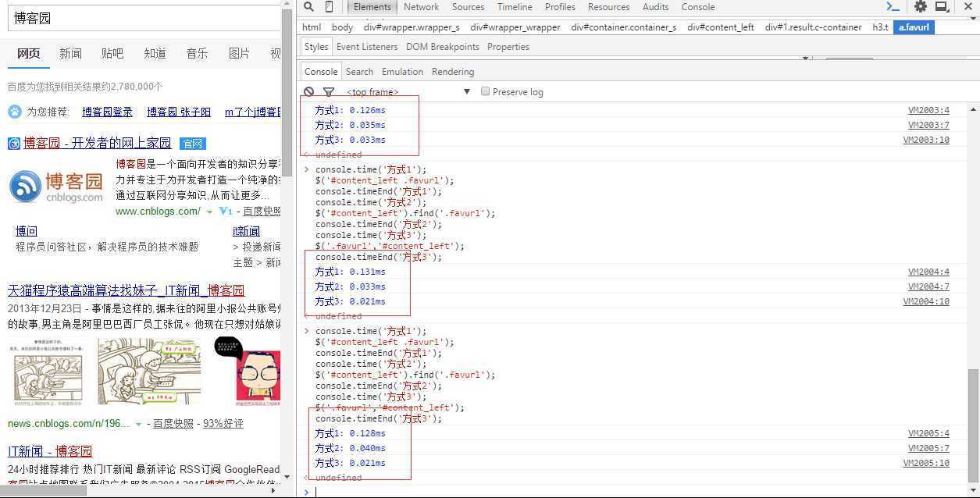Switch to the Audits panel tab

[655, 7]
